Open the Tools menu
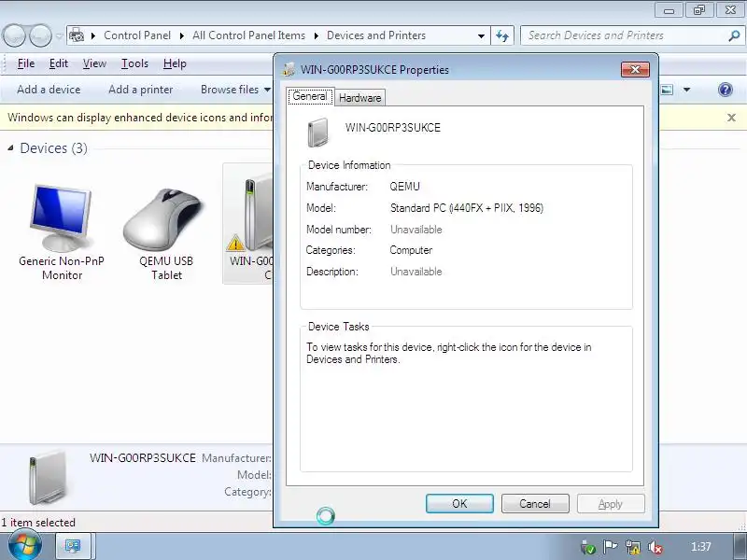Screen dimensions: 747x560 pos(134,63)
